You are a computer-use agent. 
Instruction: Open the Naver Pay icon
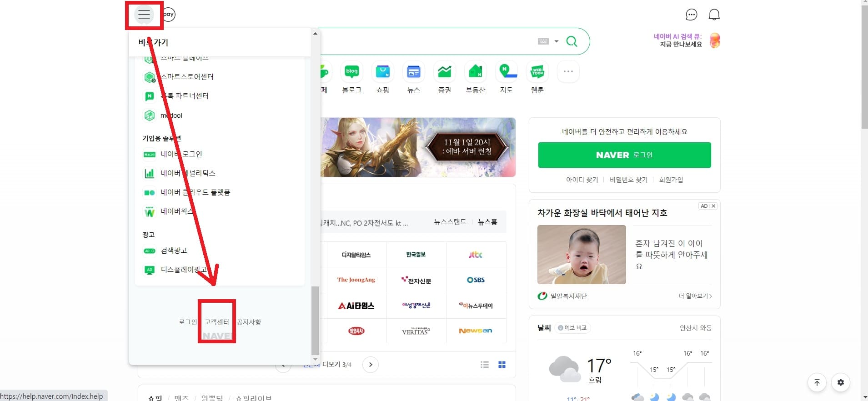point(169,15)
